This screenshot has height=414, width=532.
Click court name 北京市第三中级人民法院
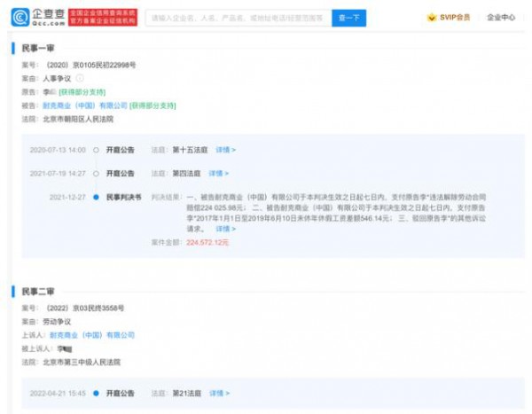point(82,362)
